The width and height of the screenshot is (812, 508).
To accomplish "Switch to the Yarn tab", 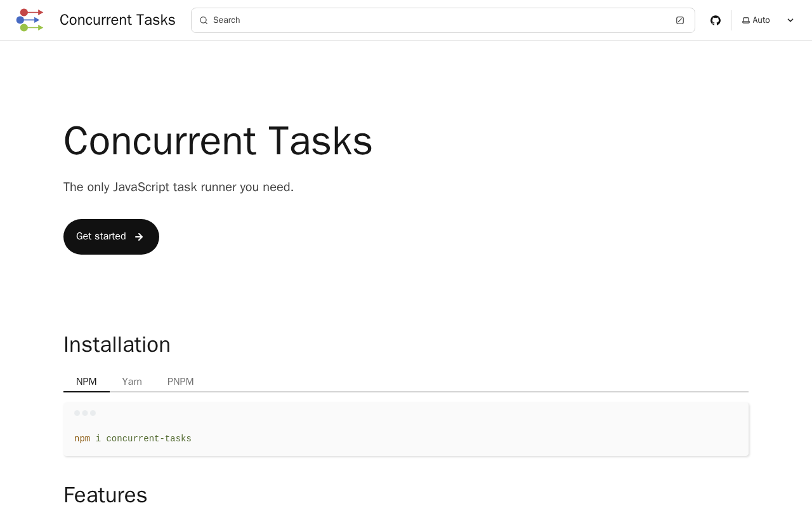I will coord(132,382).
